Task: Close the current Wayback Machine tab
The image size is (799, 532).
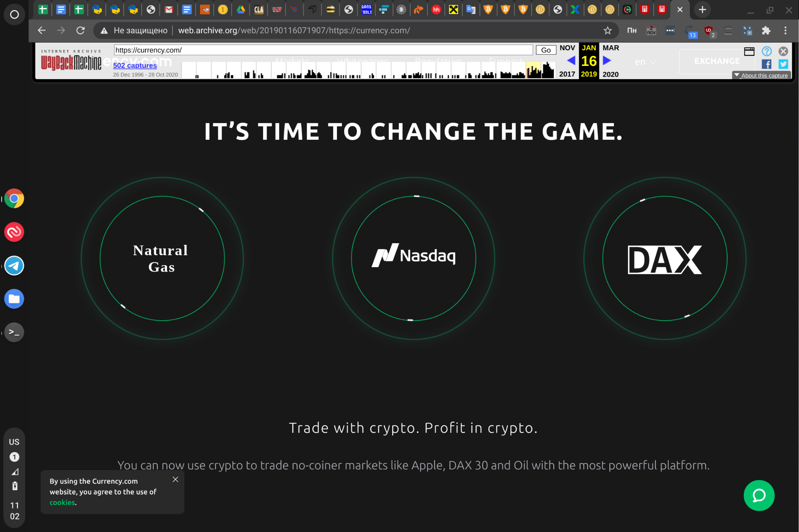Action: click(x=680, y=10)
